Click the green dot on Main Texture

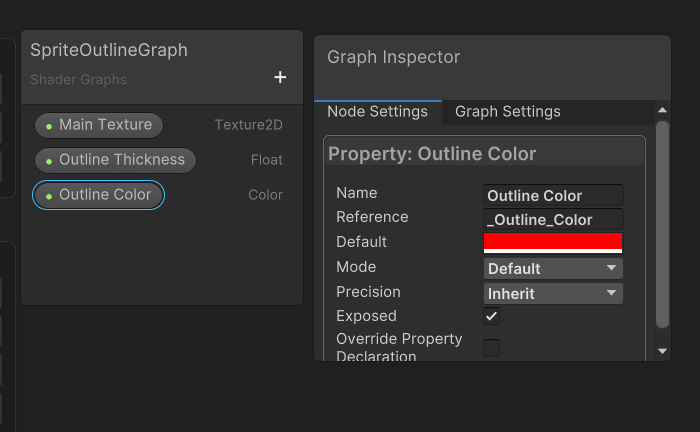click(x=49, y=125)
